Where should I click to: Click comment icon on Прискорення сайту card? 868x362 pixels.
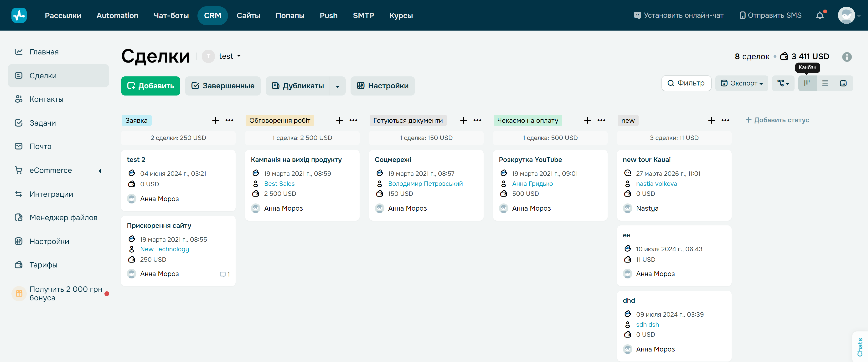tap(222, 274)
